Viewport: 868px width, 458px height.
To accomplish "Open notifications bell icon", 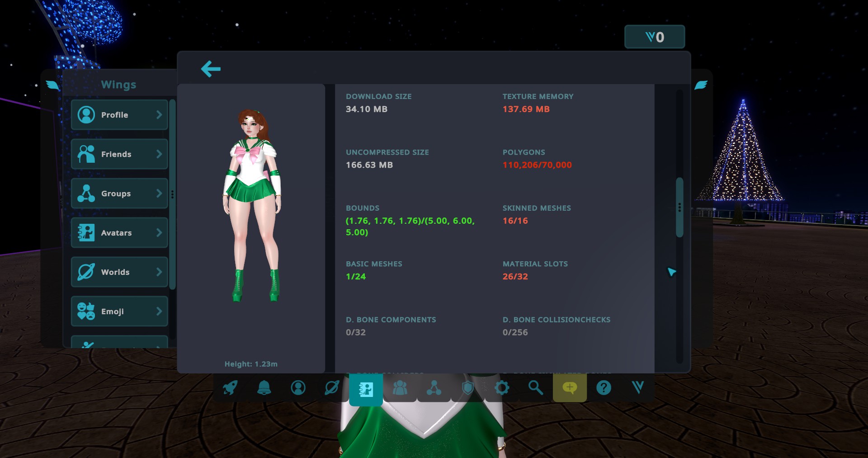I will 264,387.
